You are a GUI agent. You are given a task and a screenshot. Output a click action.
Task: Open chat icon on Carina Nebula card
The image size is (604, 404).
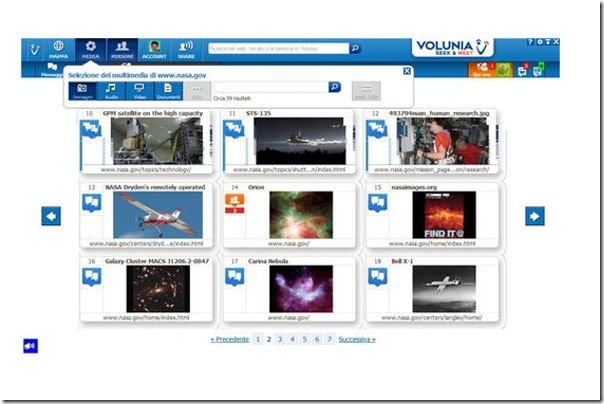coord(235,277)
